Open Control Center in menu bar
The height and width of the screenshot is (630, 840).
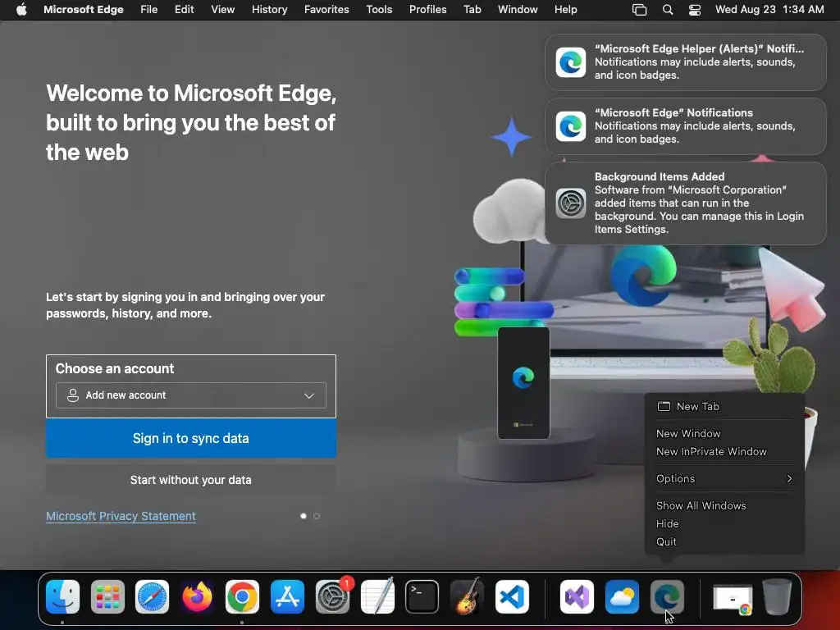tap(695, 10)
